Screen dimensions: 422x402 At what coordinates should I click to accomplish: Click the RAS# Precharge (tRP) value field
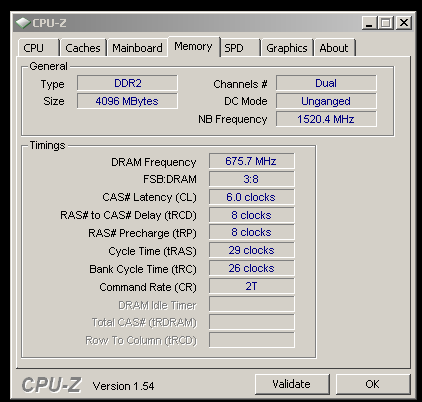(252, 232)
